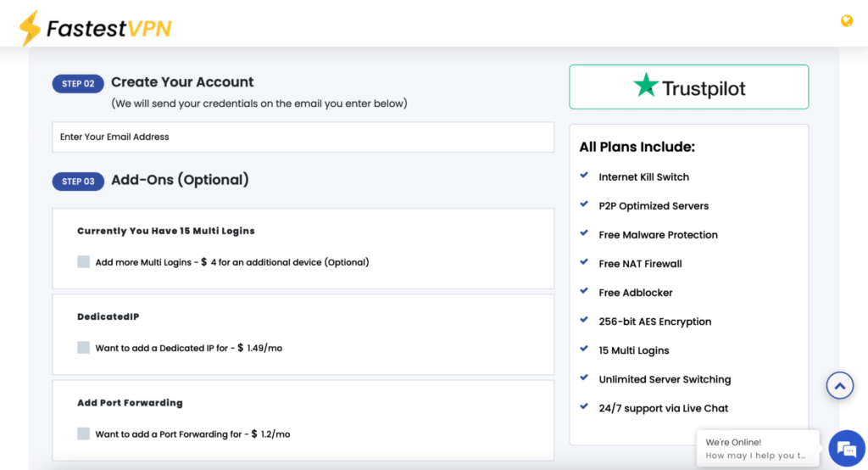
Task: Enable the Port Forwarding add-on checkbox
Action: pyautogui.click(x=84, y=434)
